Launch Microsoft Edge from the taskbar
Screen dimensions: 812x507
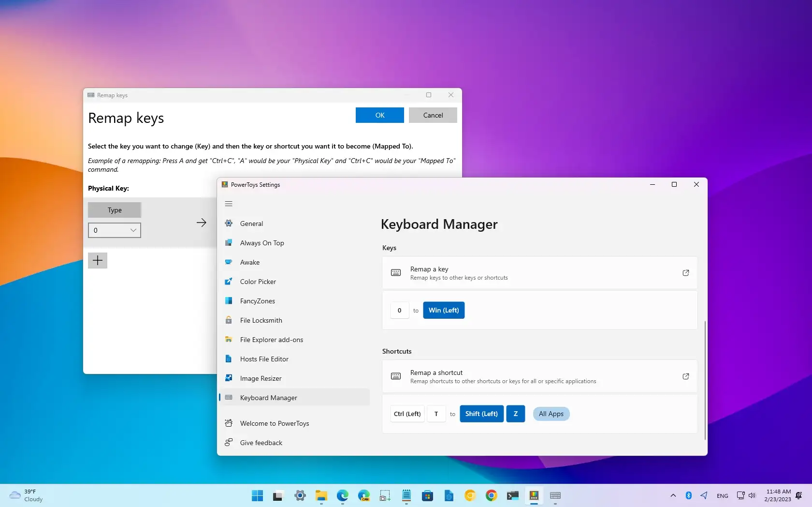pyautogui.click(x=342, y=496)
